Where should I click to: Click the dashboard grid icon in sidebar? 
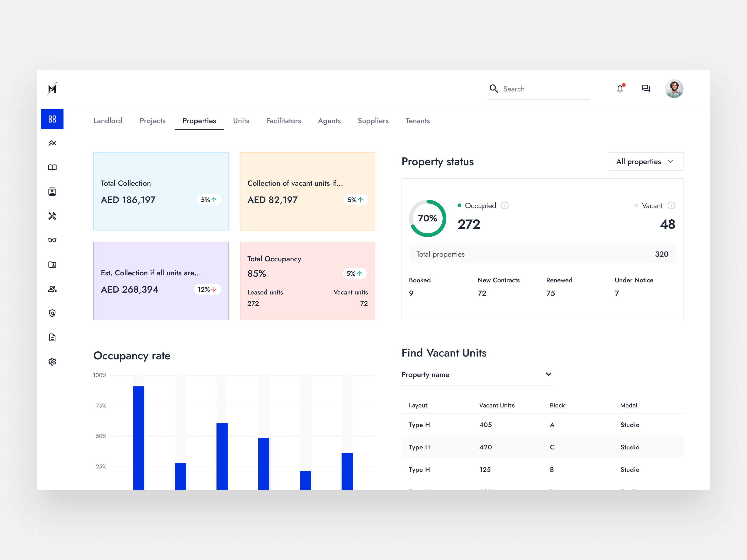pos(52,119)
